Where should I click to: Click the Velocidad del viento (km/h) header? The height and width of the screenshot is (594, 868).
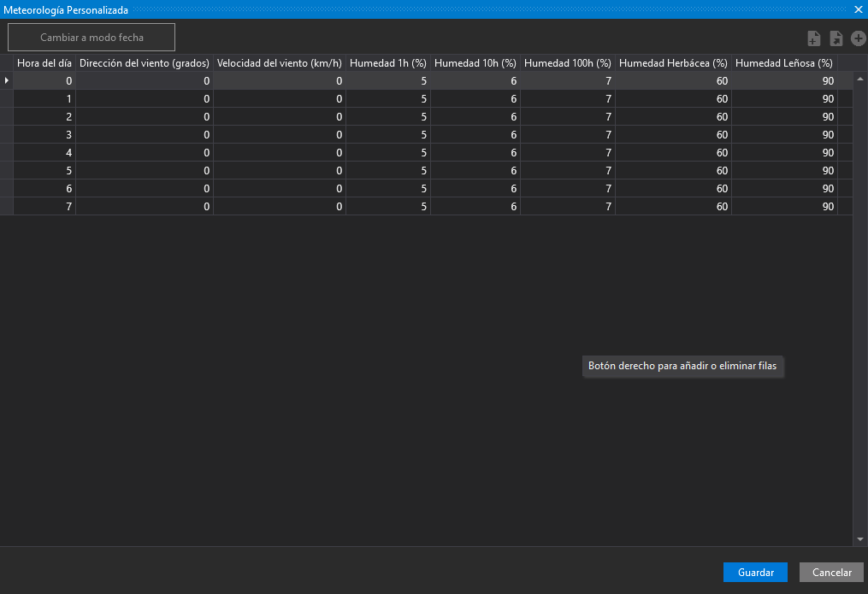[280, 63]
